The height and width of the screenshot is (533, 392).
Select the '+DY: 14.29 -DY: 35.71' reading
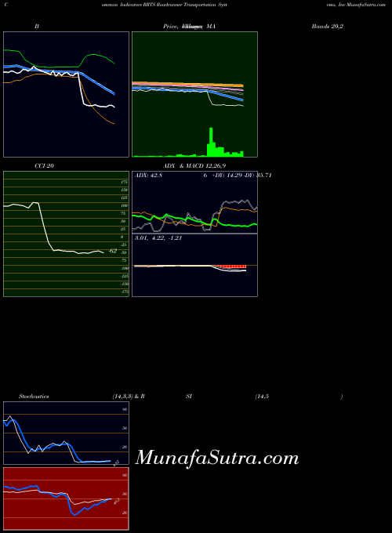coord(241,176)
